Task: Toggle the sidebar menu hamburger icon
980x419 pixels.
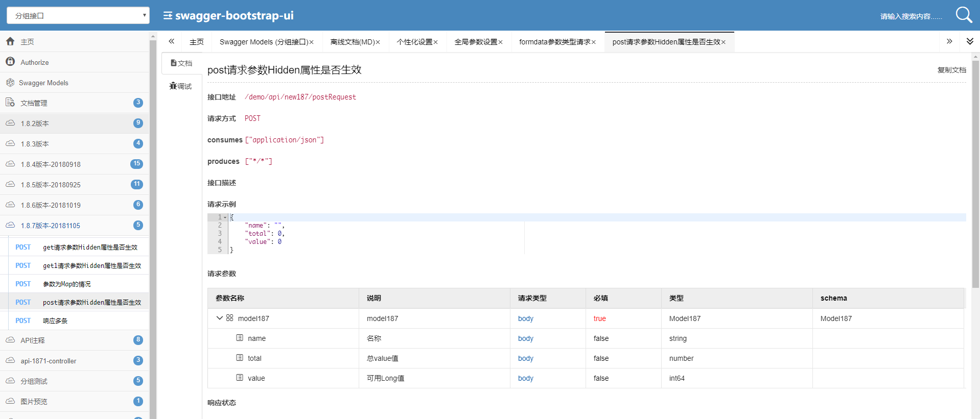Action: click(x=168, y=16)
